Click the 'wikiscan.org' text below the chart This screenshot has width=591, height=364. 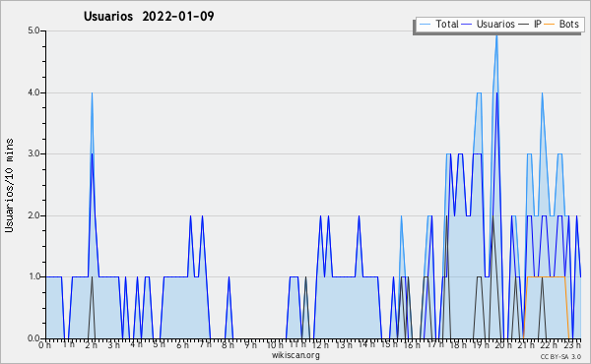pos(295,355)
